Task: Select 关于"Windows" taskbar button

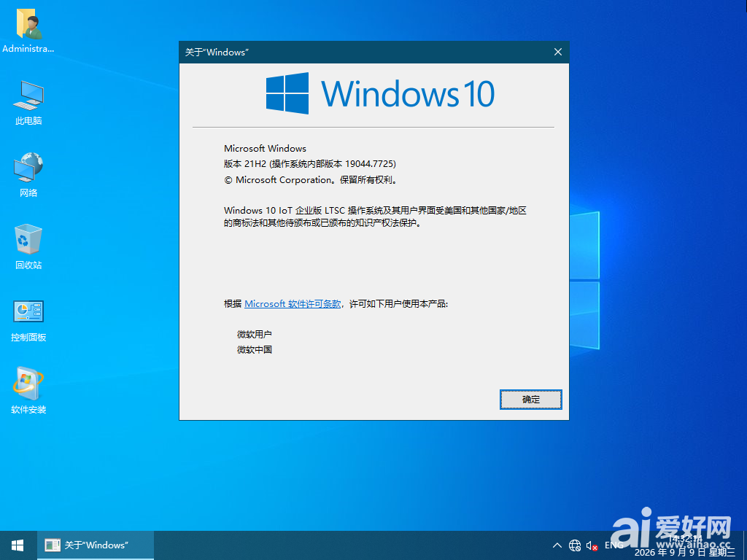Action: point(96,545)
